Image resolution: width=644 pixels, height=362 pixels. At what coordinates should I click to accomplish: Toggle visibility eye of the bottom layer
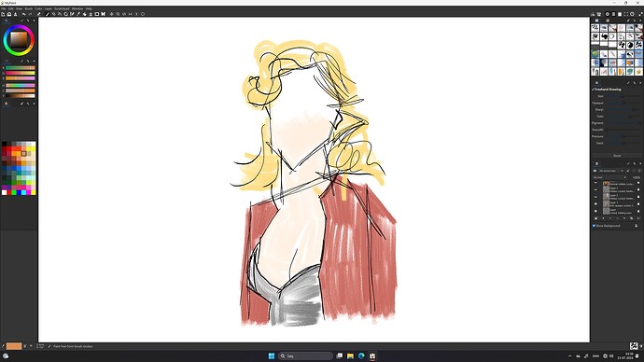coord(596,211)
